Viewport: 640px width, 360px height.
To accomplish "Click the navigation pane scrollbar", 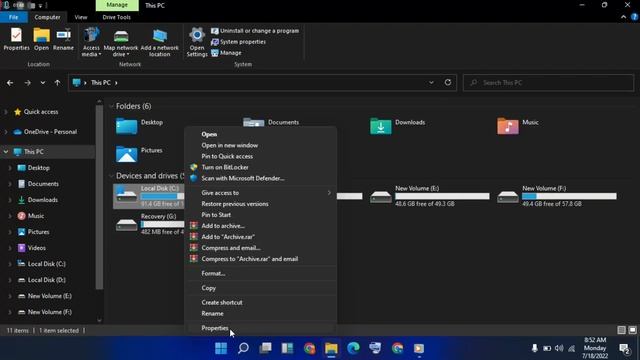I will point(99,197).
